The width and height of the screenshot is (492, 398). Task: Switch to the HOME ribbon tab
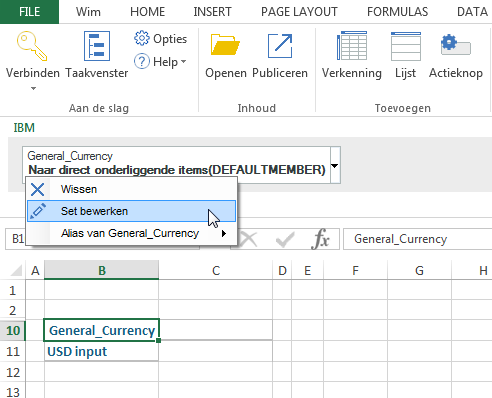pos(147,12)
